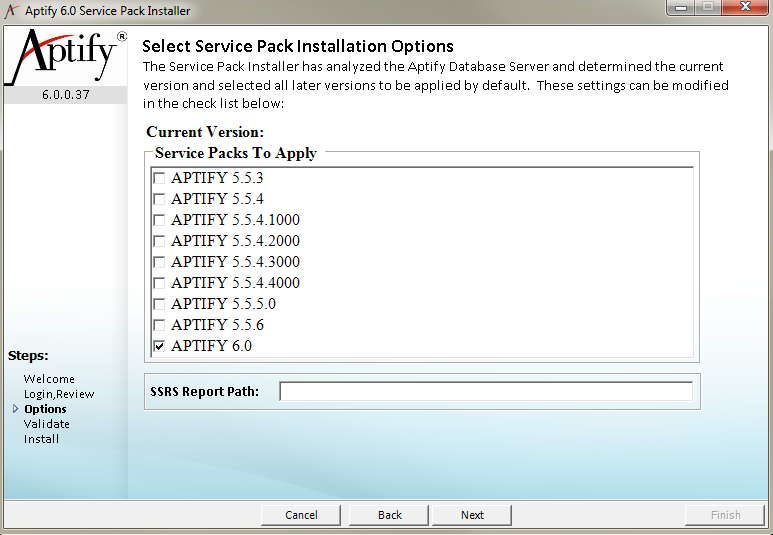Select the Welcome step label
This screenshot has height=535, width=773.
(49, 379)
